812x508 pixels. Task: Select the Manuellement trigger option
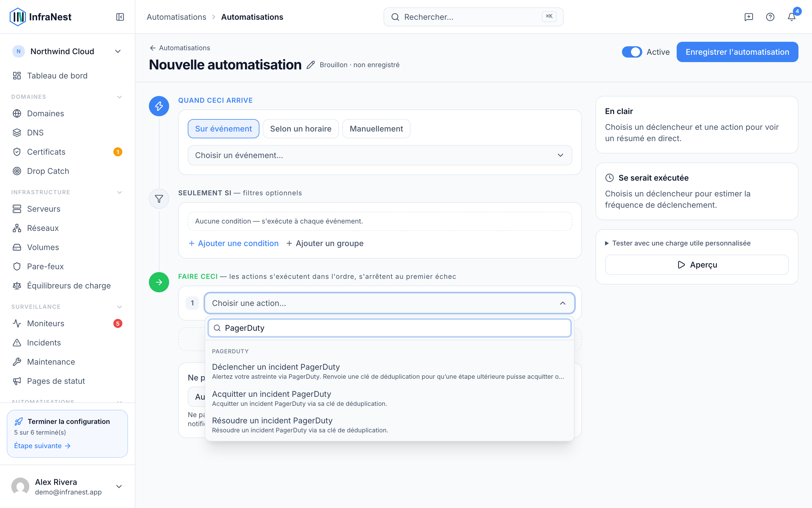pyautogui.click(x=376, y=129)
